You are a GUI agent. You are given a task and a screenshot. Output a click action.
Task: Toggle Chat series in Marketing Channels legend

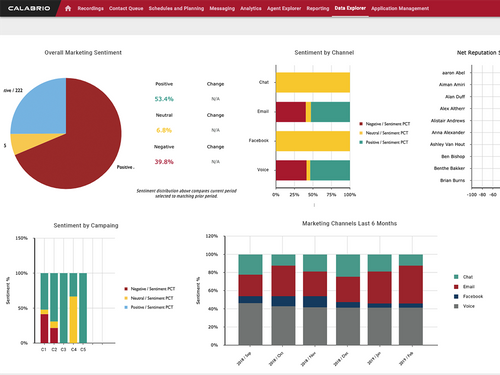click(x=456, y=277)
